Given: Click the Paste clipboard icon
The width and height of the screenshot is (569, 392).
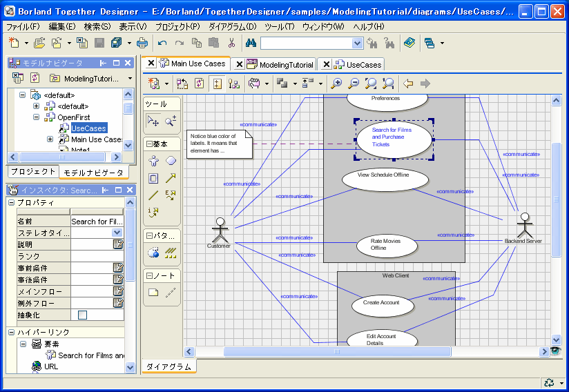Looking at the screenshot, I should [214, 43].
